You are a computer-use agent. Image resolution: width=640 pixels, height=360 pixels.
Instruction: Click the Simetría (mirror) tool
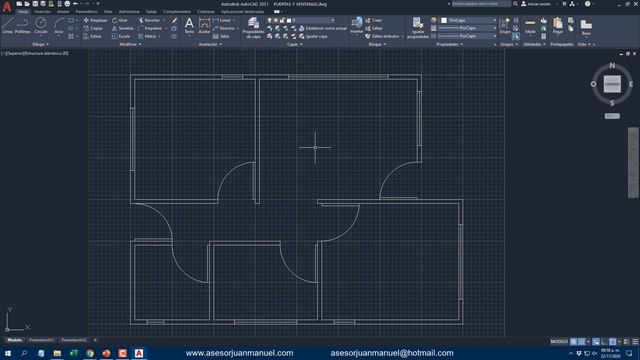tap(123, 28)
